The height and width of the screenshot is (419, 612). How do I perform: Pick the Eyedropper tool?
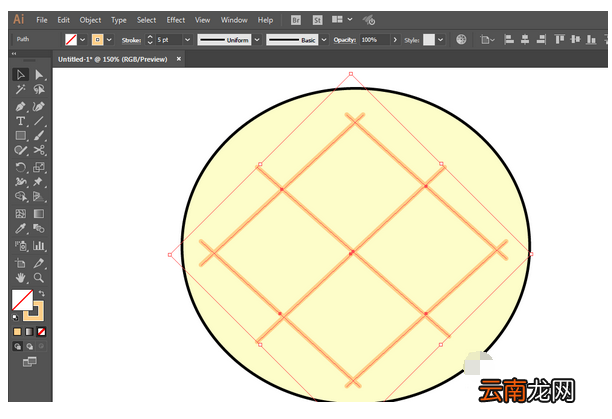tap(21, 228)
